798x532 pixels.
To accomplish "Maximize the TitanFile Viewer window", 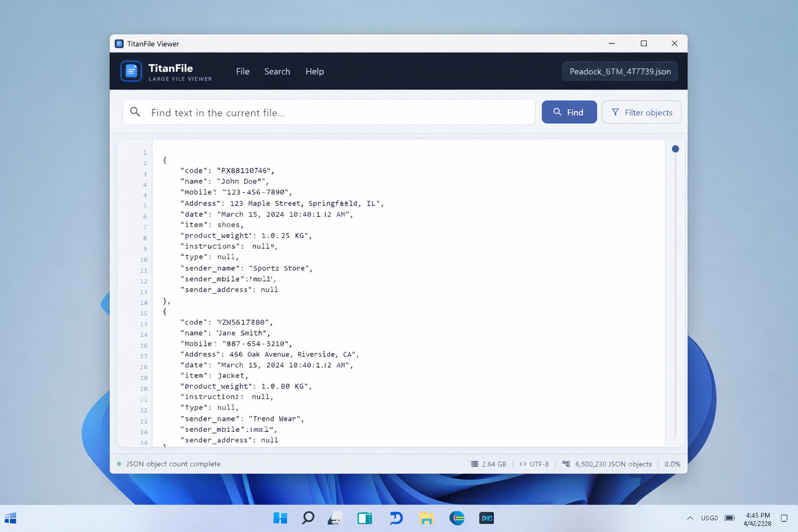I will [x=644, y=44].
